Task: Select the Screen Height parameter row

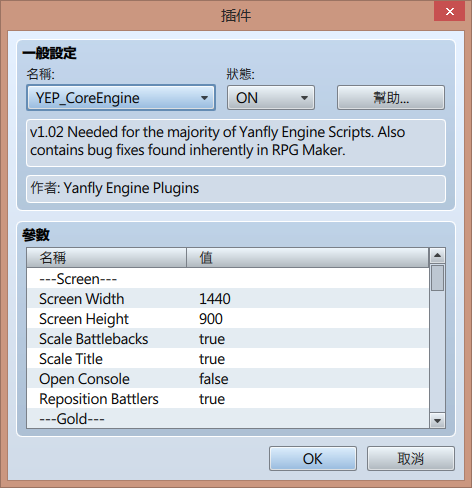Action: (228, 319)
